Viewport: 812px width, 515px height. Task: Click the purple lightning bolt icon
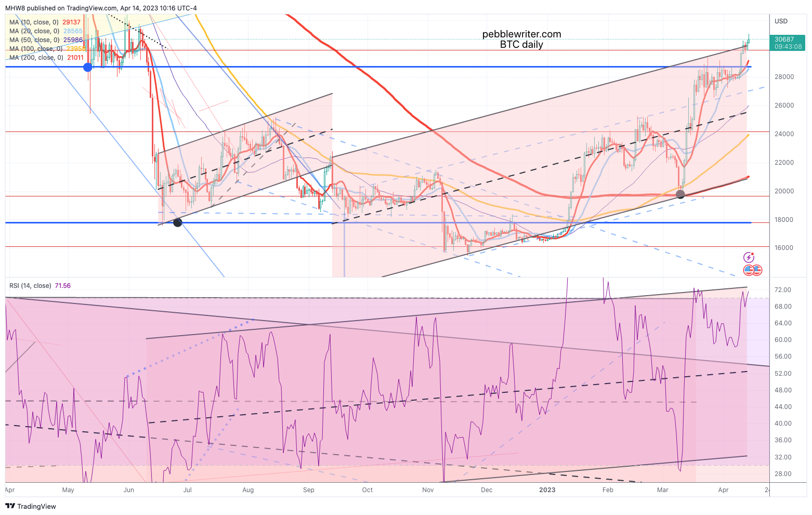(x=749, y=257)
